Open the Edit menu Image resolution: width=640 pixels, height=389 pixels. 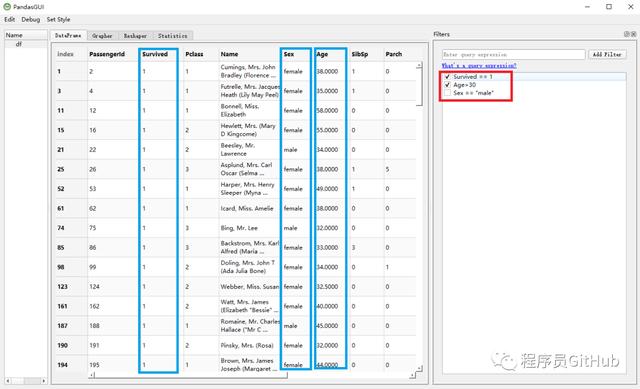click(9, 20)
